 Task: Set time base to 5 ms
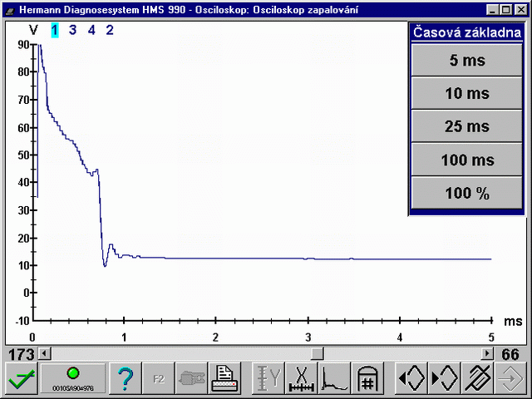(x=466, y=60)
